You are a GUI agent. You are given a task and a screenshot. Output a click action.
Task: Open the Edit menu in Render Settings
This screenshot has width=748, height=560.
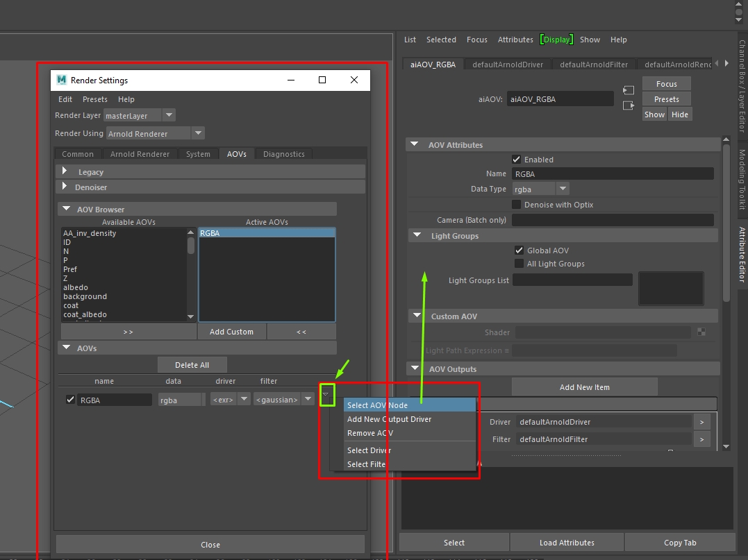65,99
